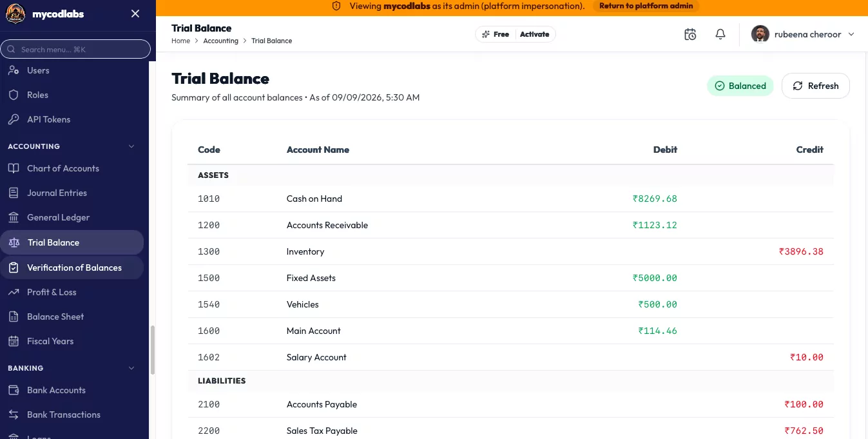Click the Profit & Loss trend icon

tap(14, 292)
